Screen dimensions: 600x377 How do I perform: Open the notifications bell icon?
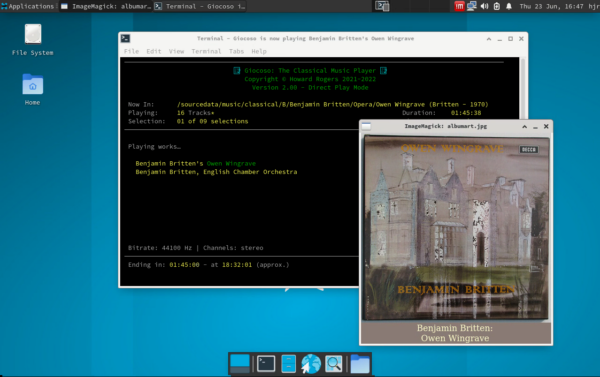tap(509, 6)
